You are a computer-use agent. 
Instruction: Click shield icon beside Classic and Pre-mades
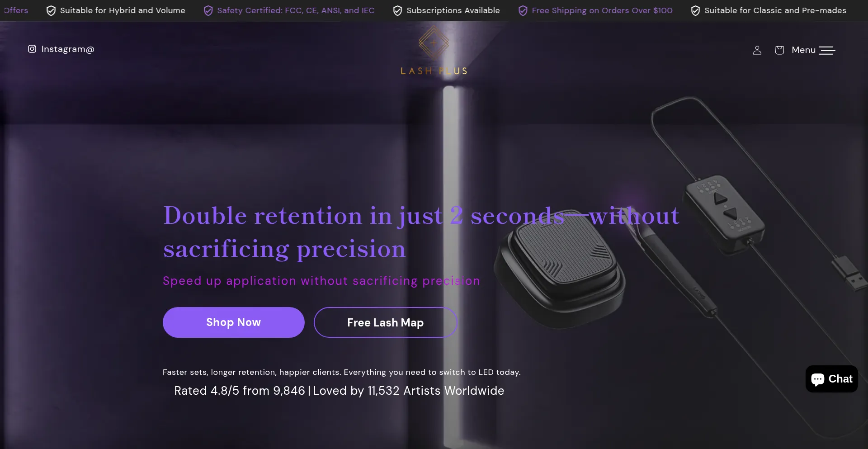point(695,10)
